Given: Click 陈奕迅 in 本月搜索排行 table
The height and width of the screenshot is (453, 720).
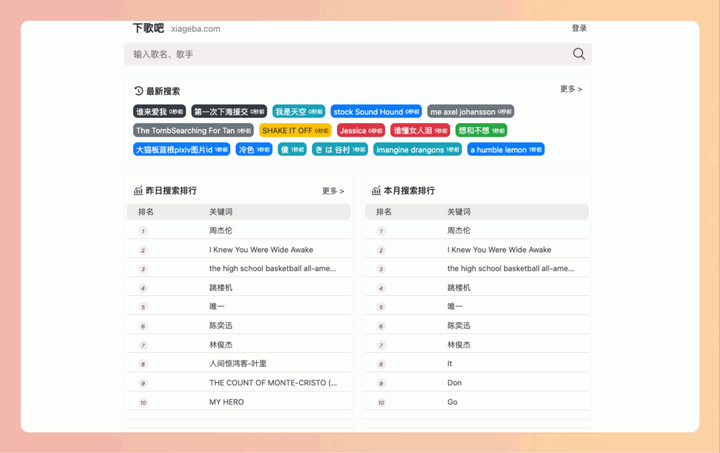Looking at the screenshot, I should pos(459,325).
